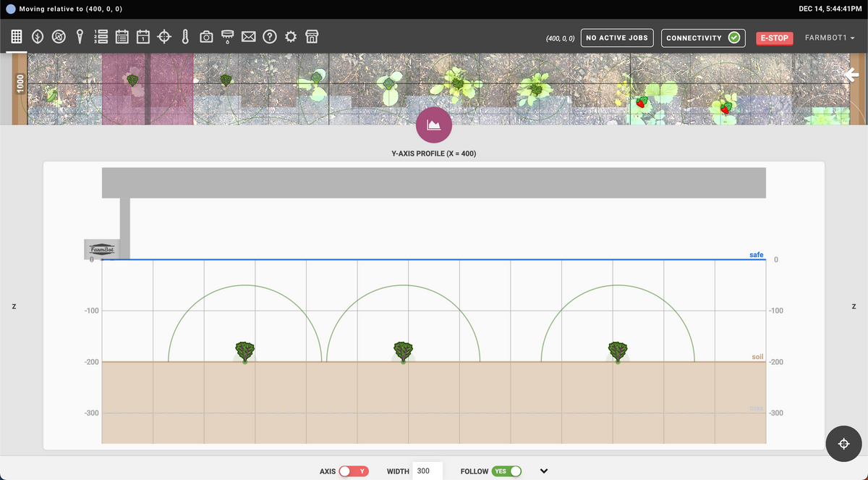
Task: Open the Farm Events calendar panel
Action: [142, 36]
